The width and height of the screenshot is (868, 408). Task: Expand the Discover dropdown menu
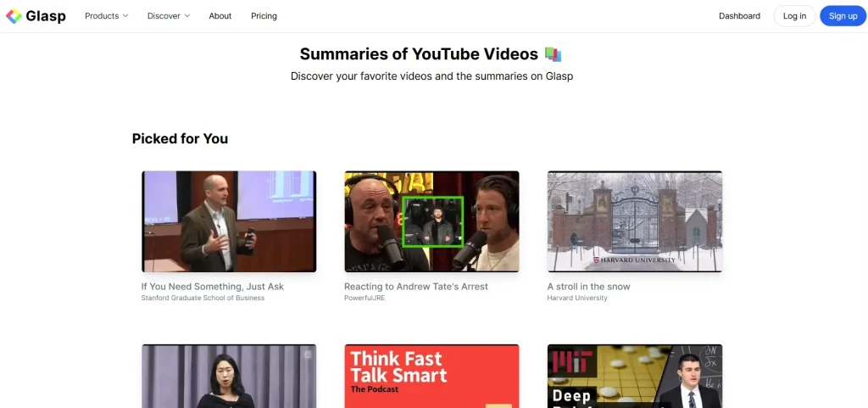pyautogui.click(x=169, y=16)
